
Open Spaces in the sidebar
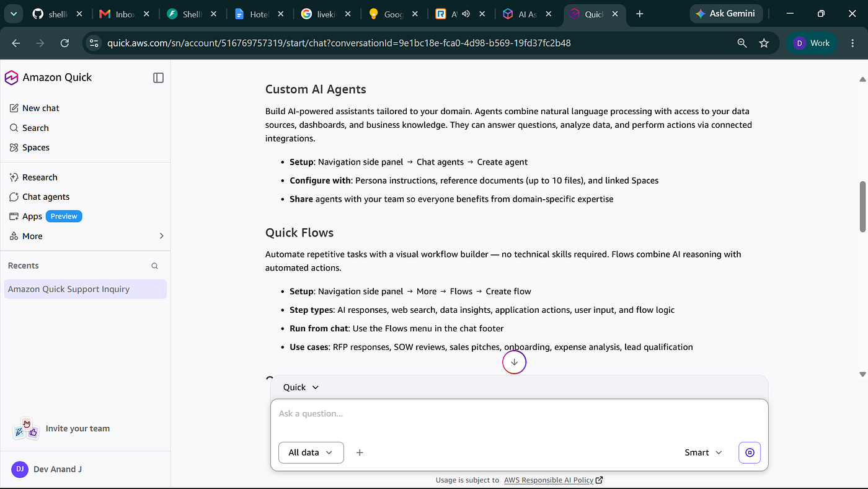29,148
